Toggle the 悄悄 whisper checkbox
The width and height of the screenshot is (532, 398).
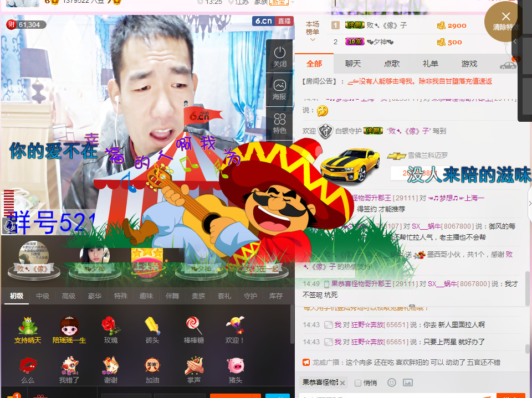pyautogui.click(x=358, y=383)
